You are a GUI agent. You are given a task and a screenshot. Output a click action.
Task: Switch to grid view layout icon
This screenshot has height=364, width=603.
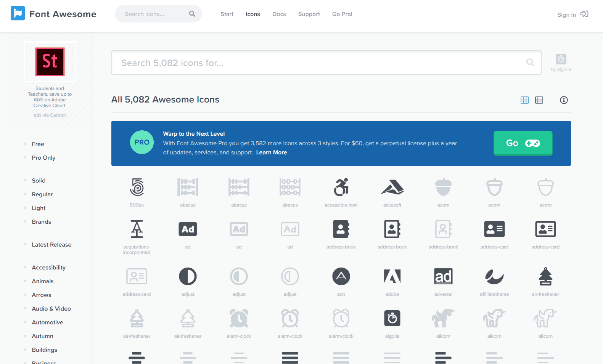[525, 100]
